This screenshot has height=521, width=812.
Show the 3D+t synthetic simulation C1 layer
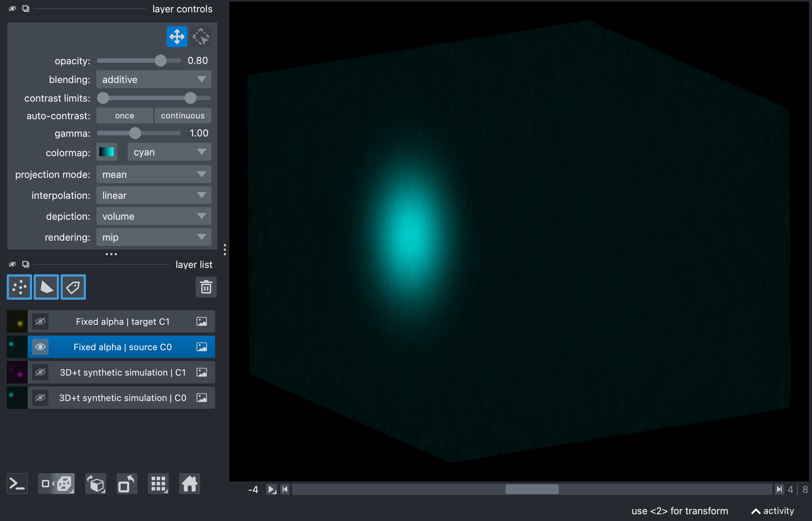coord(40,372)
